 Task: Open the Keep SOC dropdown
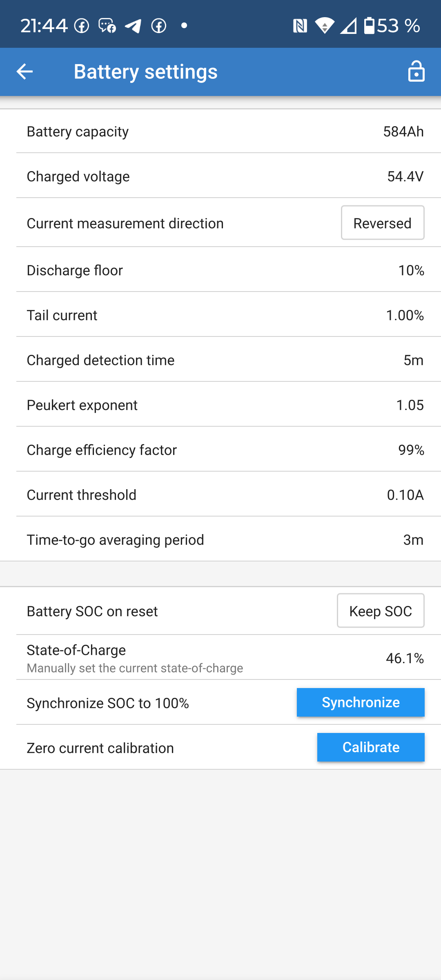[x=381, y=611]
